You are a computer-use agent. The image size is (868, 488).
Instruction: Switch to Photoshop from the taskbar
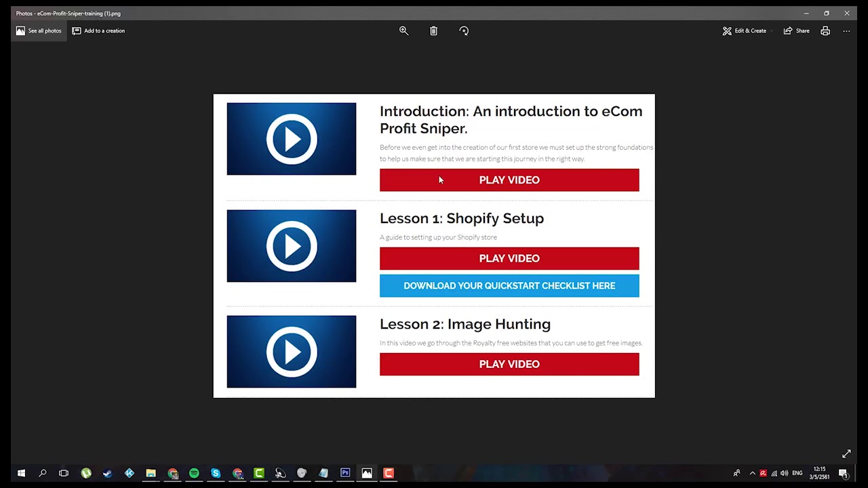pyautogui.click(x=345, y=473)
